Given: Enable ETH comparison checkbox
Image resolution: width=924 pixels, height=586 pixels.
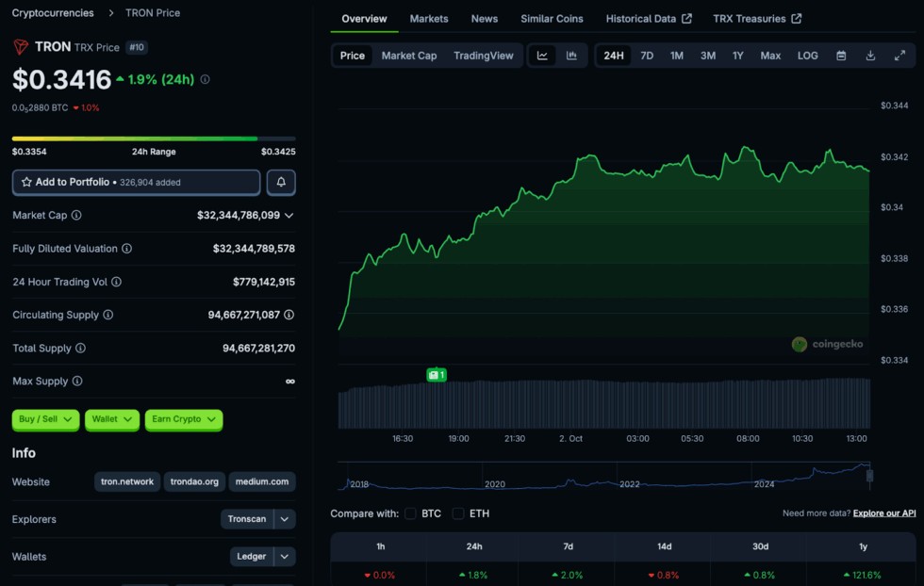Looking at the screenshot, I should click(x=458, y=513).
